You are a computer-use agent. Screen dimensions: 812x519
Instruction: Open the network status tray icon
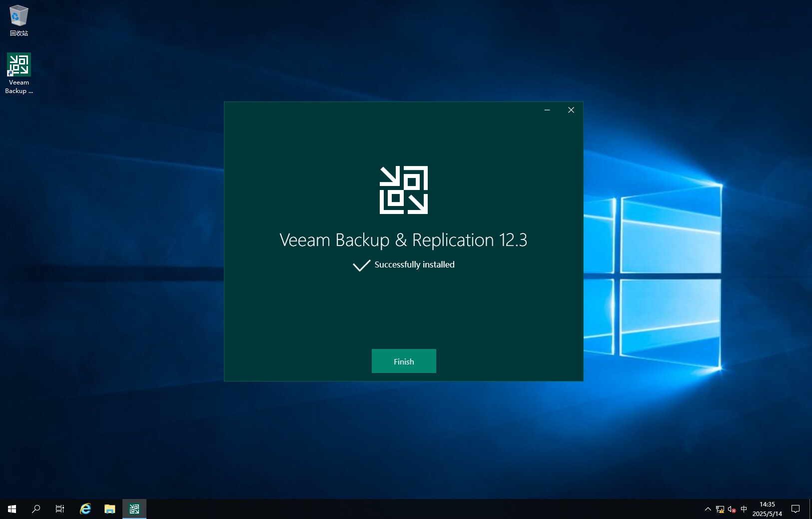[720, 509]
